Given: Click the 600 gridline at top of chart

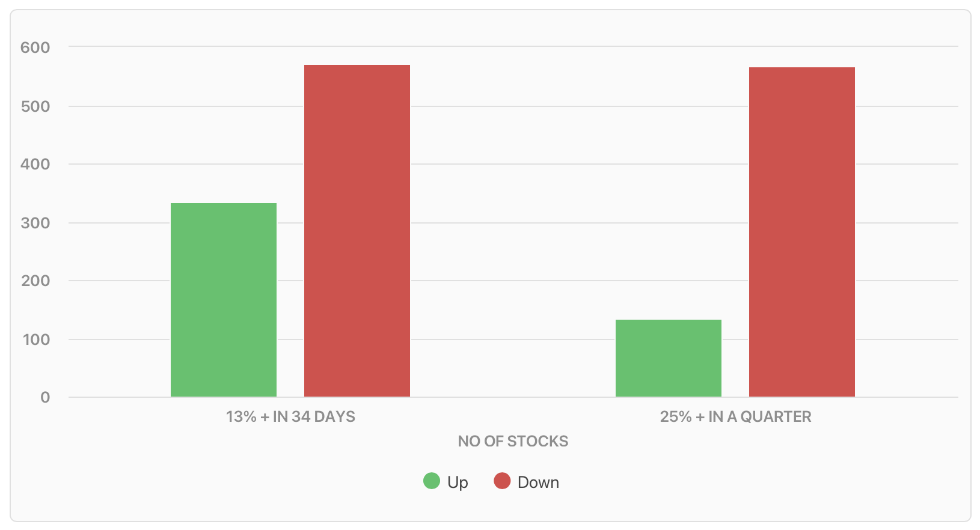Looking at the screenshot, I should (x=513, y=46).
